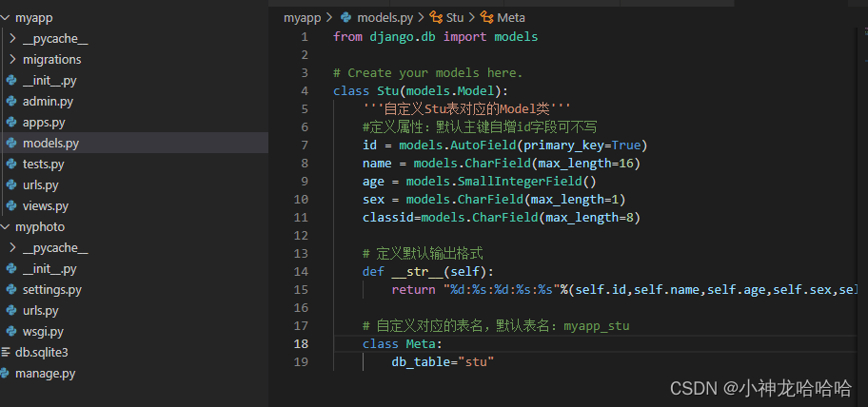Image resolution: width=868 pixels, height=407 pixels.
Task: Click the Python icon beside admin.py
Action: point(11,101)
